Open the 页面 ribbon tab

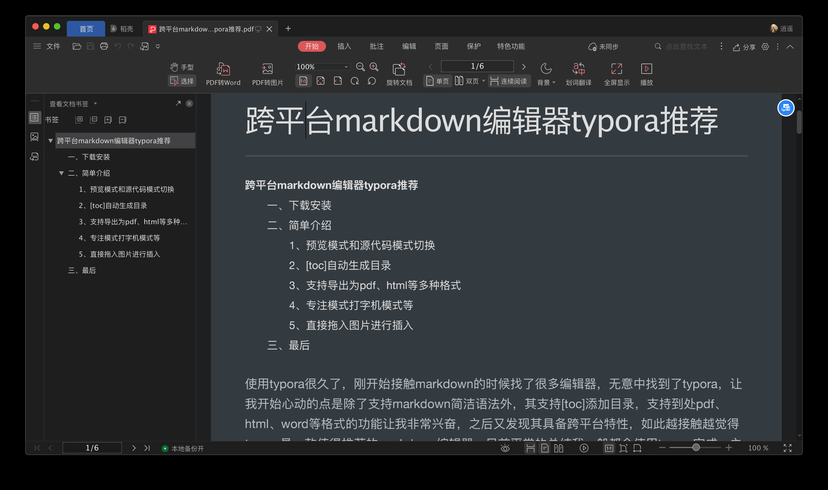pyautogui.click(x=441, y=46)
